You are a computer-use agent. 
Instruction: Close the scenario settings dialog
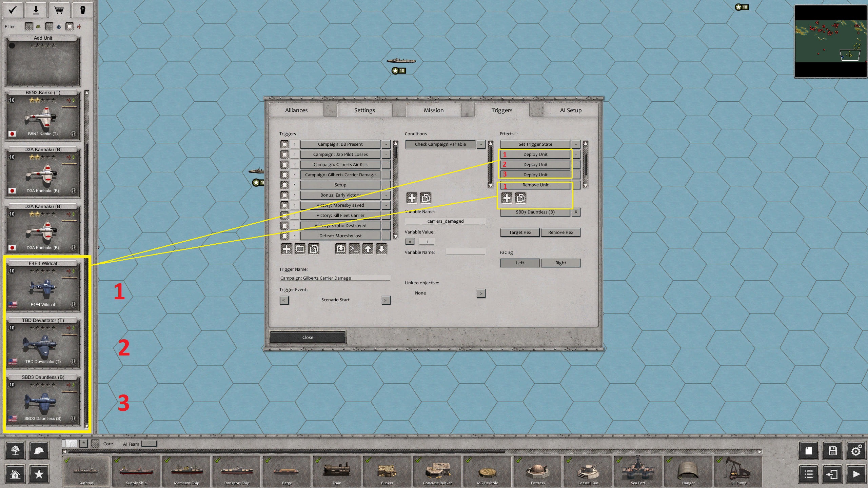[308, 338]
